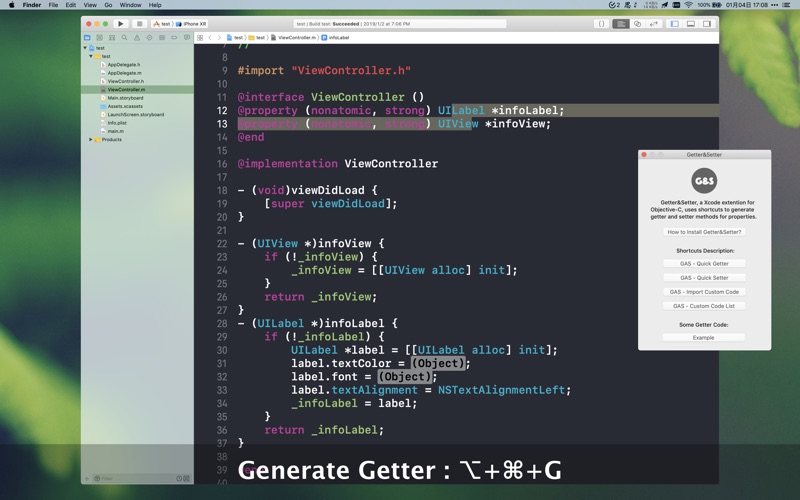Image resolution: width=800 pixels, height=500 pixels.
Task: Choose the iPhone XR run destination
Action: click(x=191, y=23)
